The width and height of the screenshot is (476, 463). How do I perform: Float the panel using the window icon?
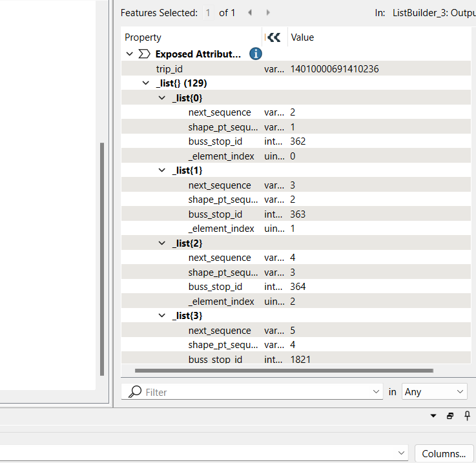pos(450,416)
